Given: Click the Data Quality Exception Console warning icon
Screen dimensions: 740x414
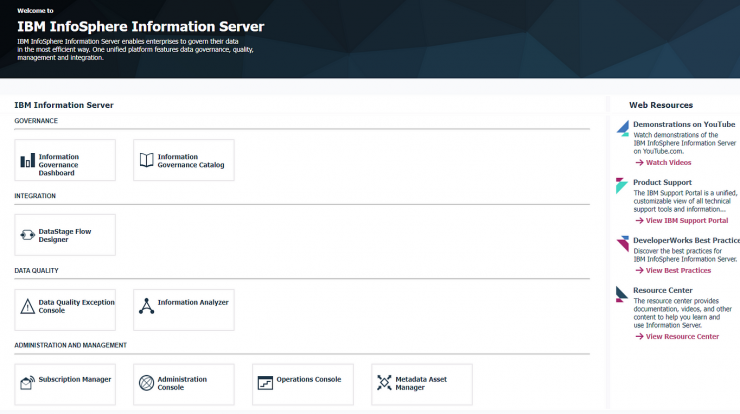Looking at the screenshot, I should click(x=27, y=306).
